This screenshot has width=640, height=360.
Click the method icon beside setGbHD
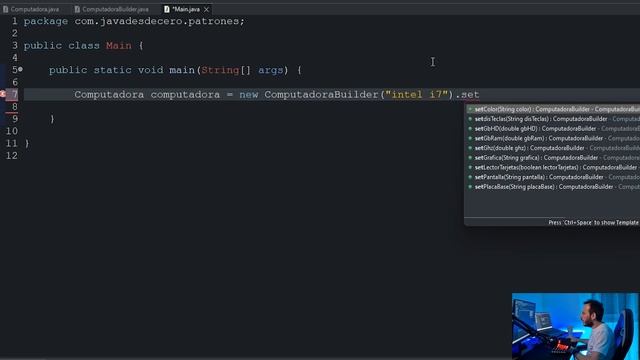[x=470, y=129]
